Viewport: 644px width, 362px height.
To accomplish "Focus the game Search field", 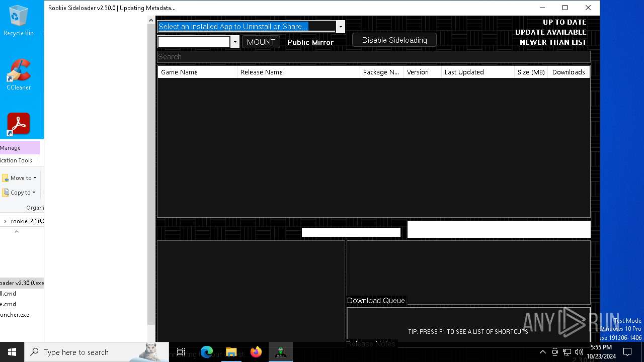I will [x=373, y=57].
